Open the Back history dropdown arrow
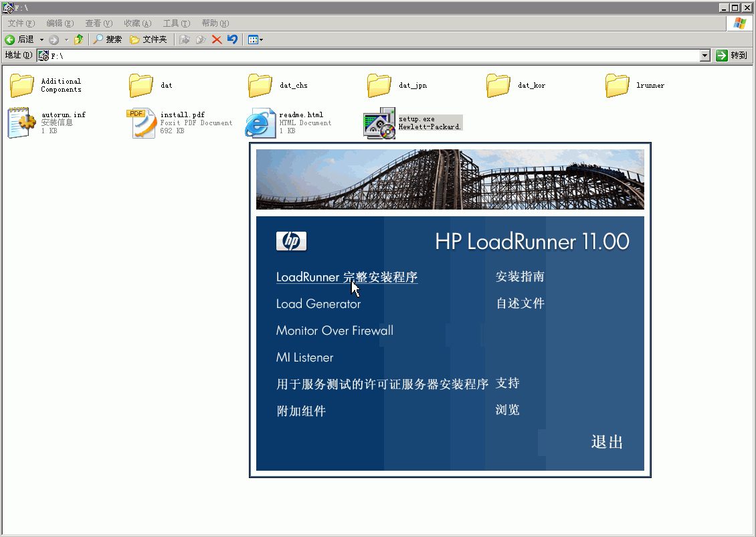 (x=41, y=40)
